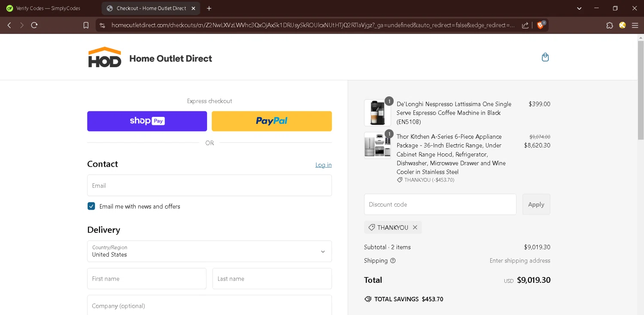Pay with PayPal button
This screenshot has height=315, width=644.
click(x=272, y=121)
